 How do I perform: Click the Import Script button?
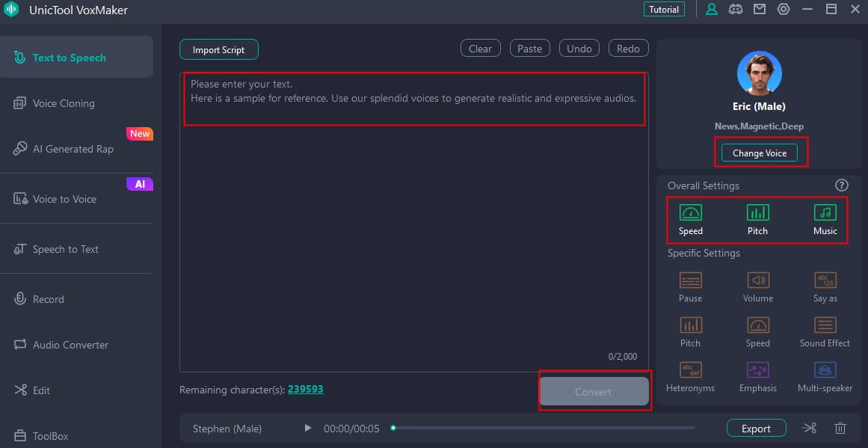tap(218, 49)
